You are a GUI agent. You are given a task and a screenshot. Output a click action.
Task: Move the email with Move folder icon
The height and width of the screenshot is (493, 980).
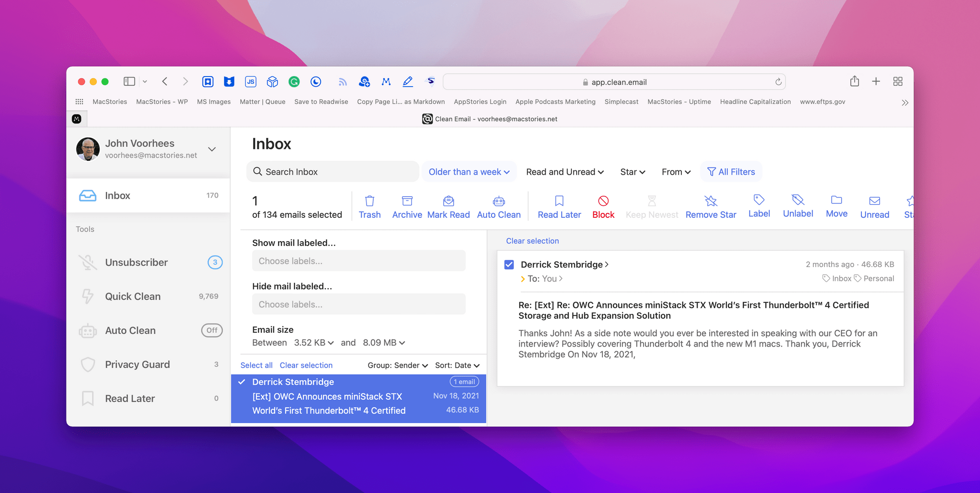tap(836, 200)
